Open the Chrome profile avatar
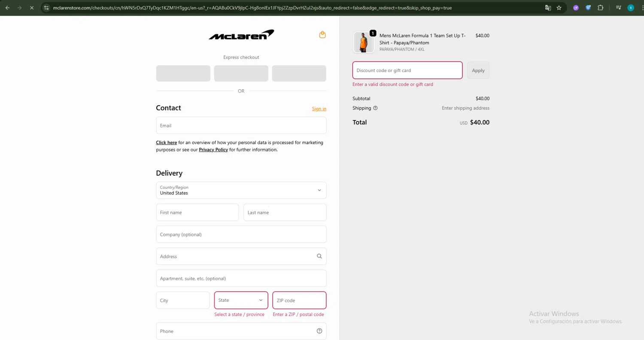644x340 pixels. [x=631, y=8]
